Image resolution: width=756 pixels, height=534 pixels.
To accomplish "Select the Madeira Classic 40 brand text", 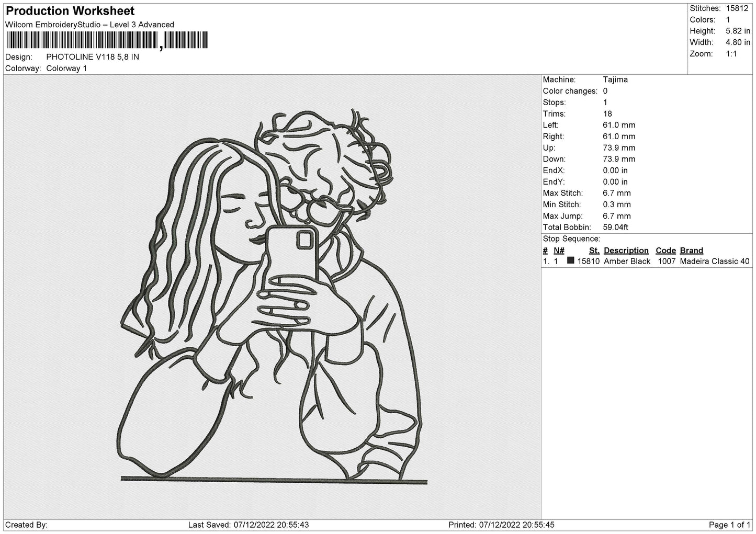I will pyautogui.click(x=715, y=262).
